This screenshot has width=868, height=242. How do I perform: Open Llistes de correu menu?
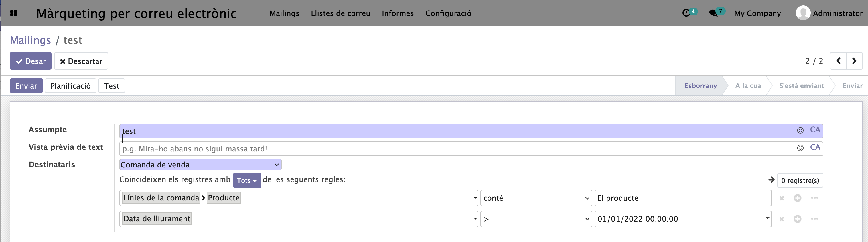(x=340, y=13)
